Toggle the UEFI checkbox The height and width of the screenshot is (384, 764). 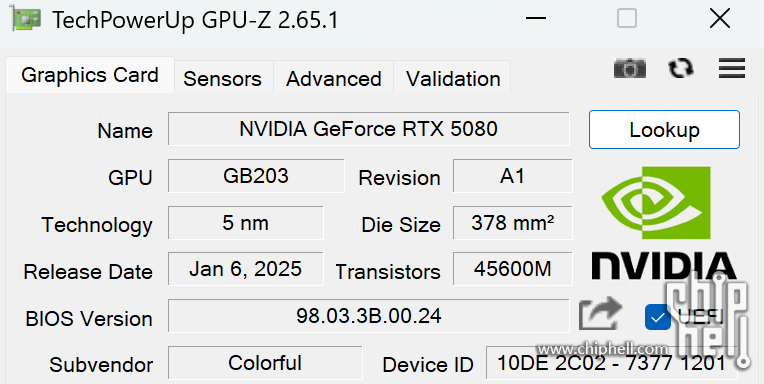(x=657, y=317)
